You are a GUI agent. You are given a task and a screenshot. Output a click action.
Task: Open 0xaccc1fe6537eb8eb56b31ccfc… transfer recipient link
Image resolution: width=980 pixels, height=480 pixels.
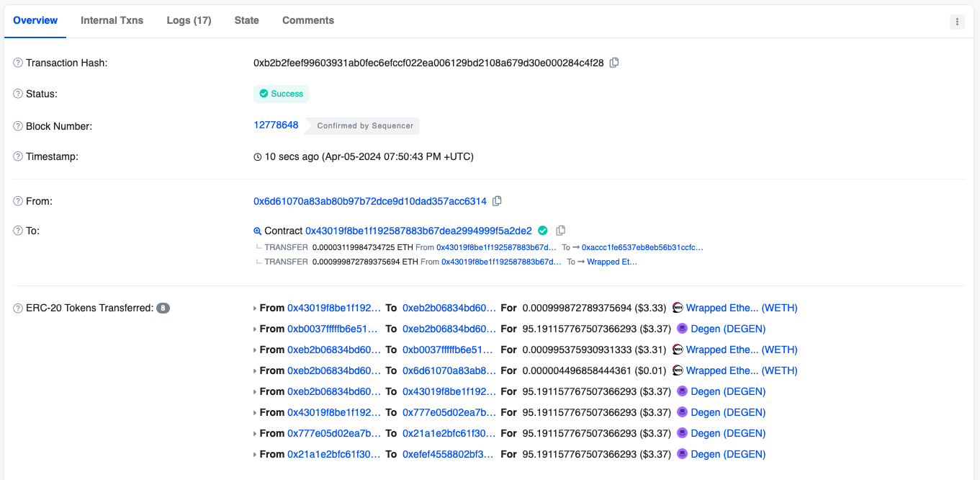[642, 247]
